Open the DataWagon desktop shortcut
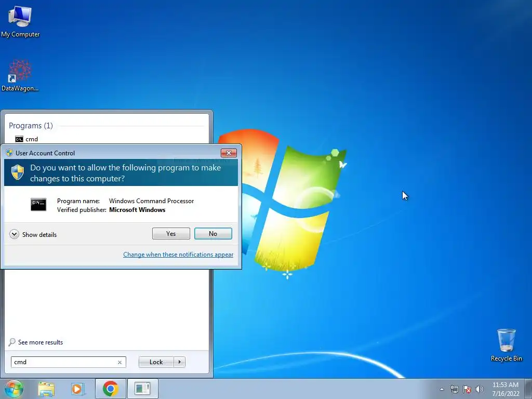Image resolution: width=532 pixels, height=399 pixels. 20,75
